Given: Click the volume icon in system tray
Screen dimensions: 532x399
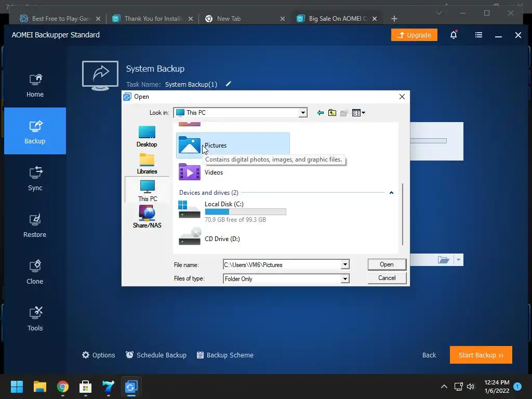Looking at the screenshot, I should coord(471,387).
